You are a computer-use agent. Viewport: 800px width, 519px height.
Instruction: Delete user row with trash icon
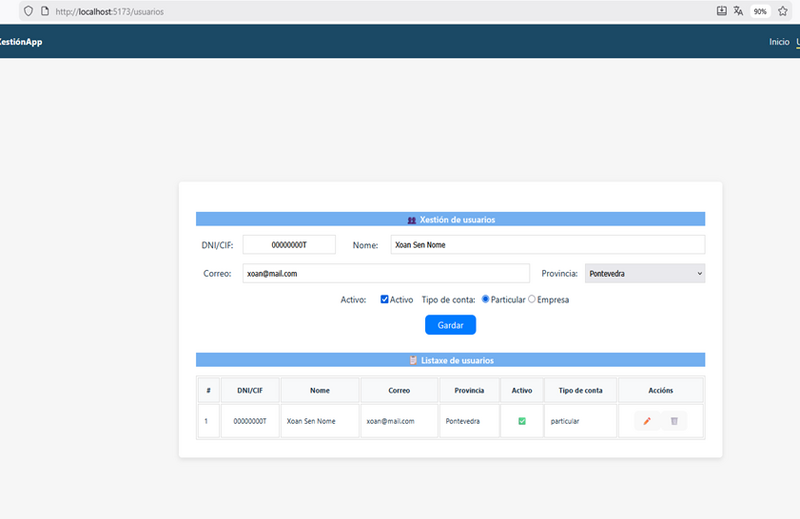674,421
